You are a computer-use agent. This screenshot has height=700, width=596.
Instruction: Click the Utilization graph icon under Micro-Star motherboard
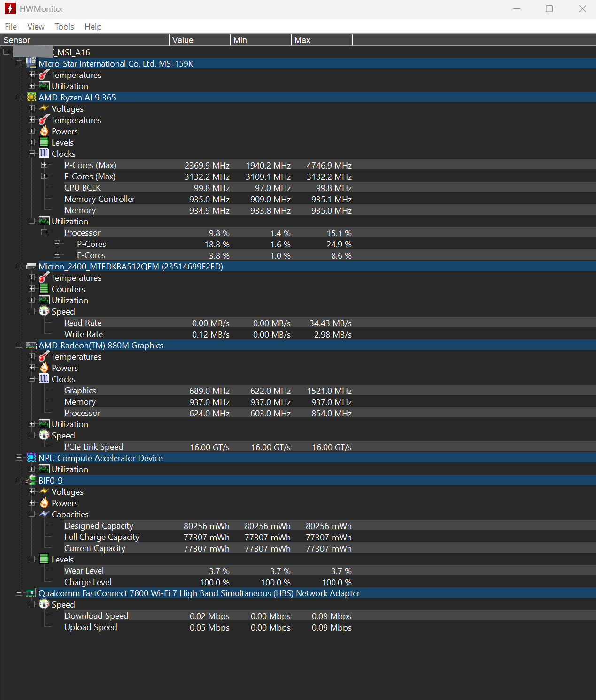44,86
